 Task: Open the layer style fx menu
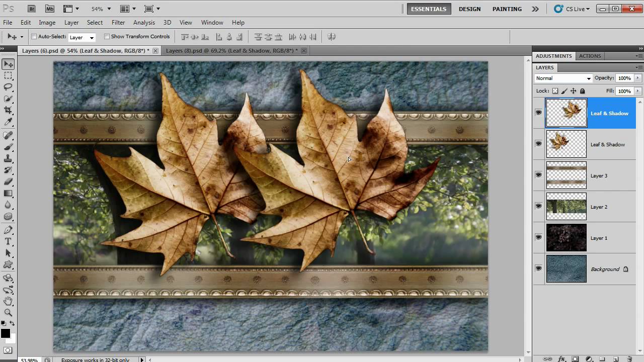(x=562, y=359)
